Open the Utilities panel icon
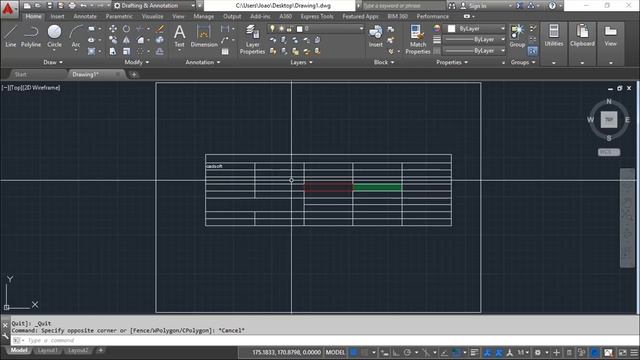This screenshot has width=640, height=360. [553, 35]
